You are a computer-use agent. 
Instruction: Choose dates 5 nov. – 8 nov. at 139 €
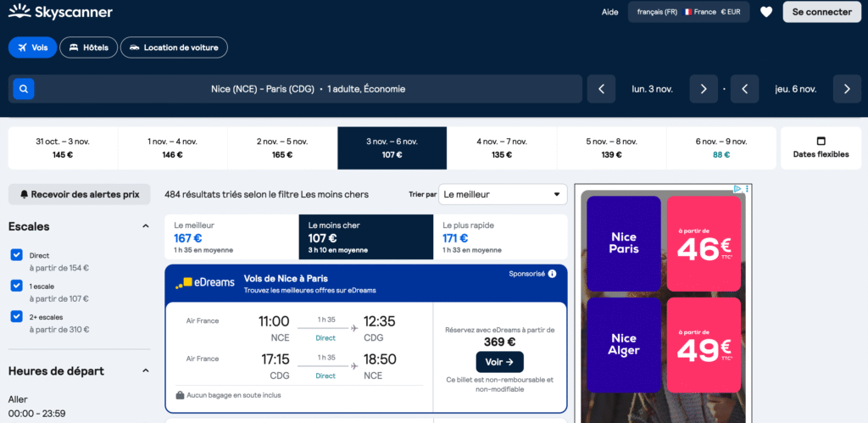click(612, 147)
